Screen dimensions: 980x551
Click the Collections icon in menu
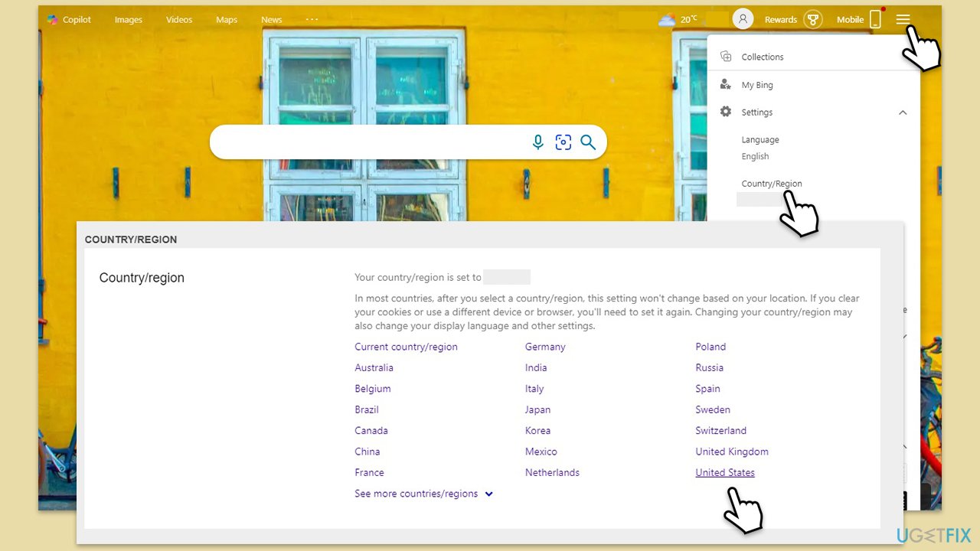pyautogui.click(x=726, y=57)
